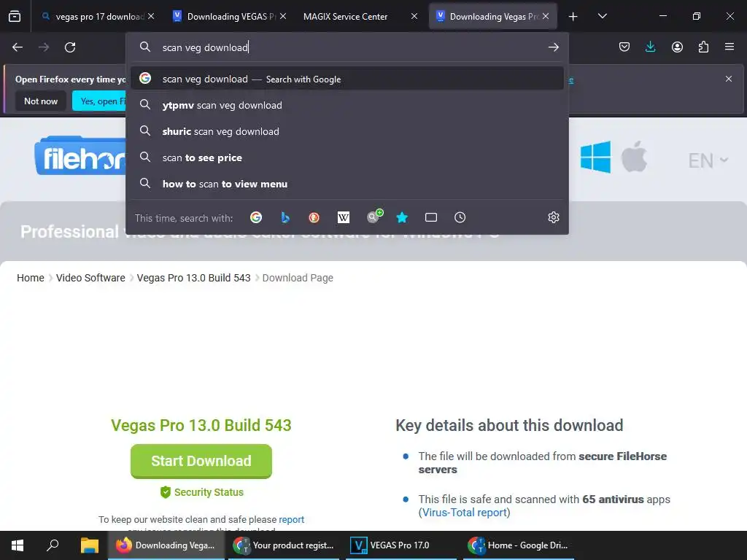This screenshot has width=747, height=560.
Task: Open a new tab with plus button
Action: (x=573, y=17)
